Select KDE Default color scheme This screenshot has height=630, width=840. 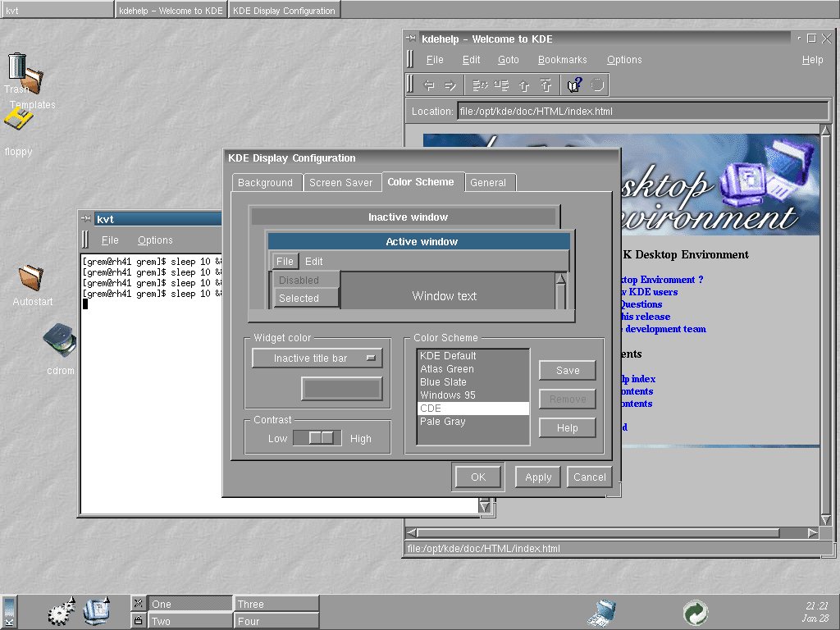pyautogui.click(x=473, y=356)
